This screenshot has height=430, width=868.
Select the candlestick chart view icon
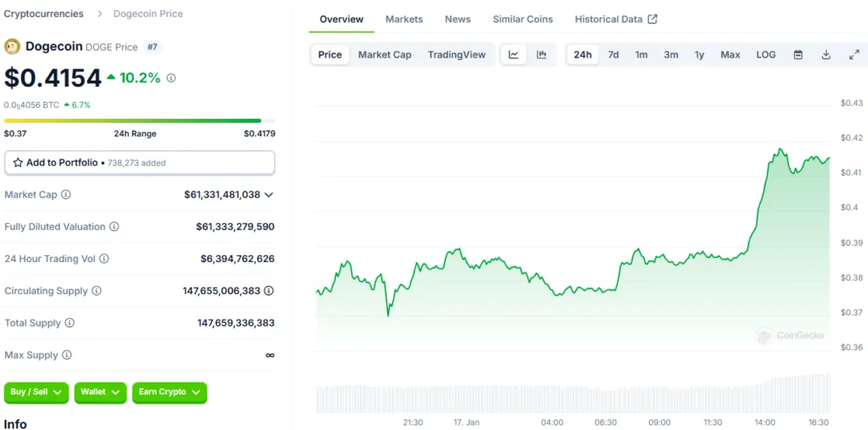point(542,54)
